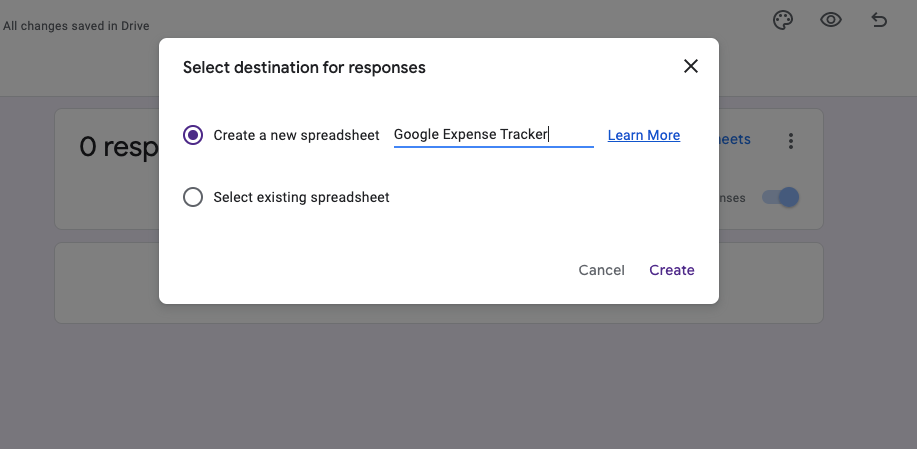Click the spreadsheet name field with Google Expense Tracker
917x449 pixels.
pyautogui.click(x=493, y=135)
